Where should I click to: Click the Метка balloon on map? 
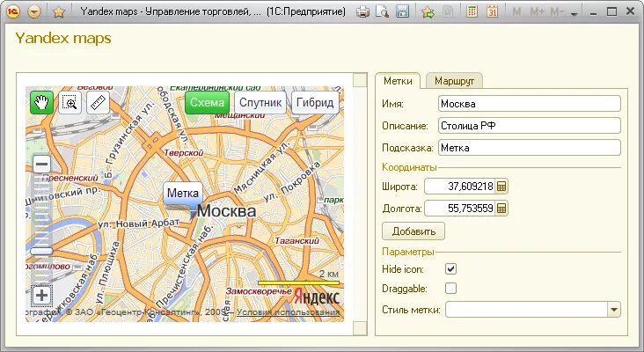183,193
